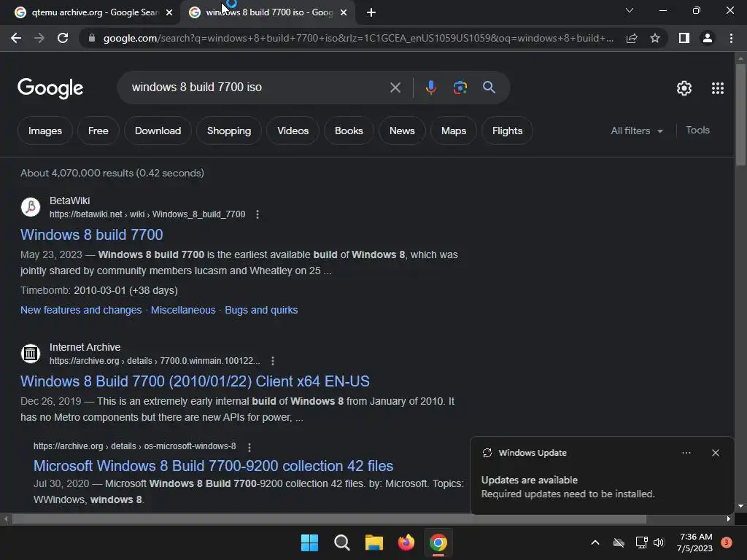The height and width of the screenshot is (560, 747).
Task: Open taskbar Search
Action: point(341,542)
